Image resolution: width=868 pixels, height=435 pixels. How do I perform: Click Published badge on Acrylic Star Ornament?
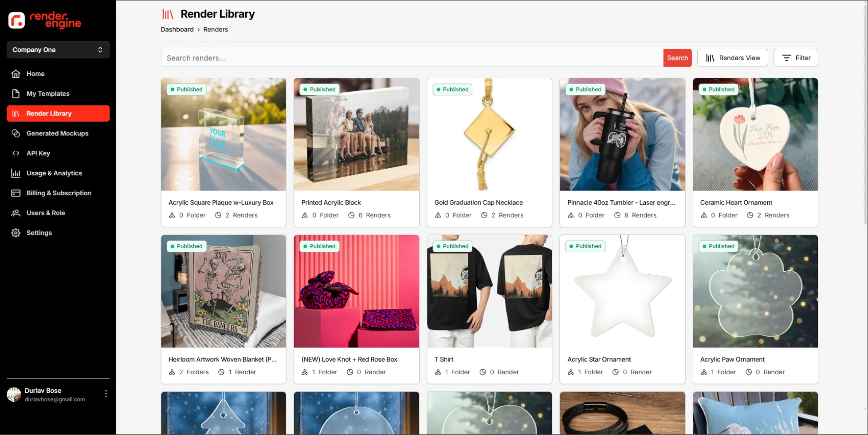pos(585,246)
